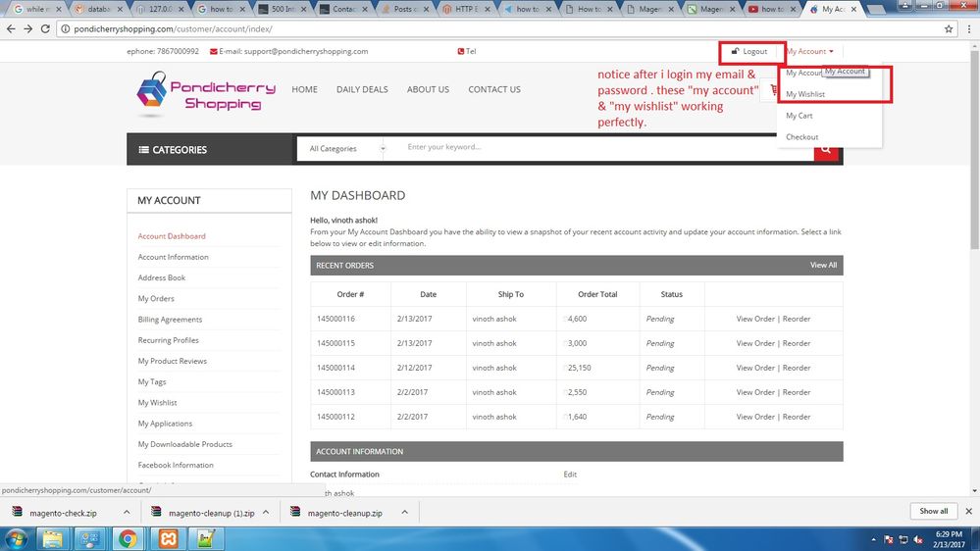
Task: Click the Logout button
Action: [749, 51]
